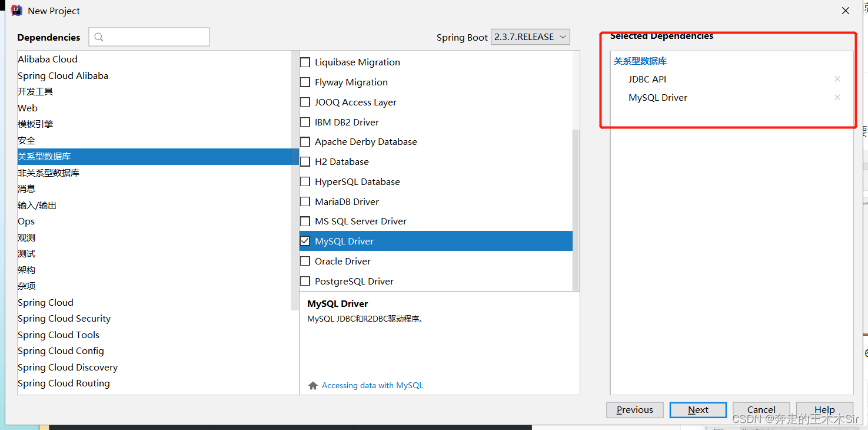
Task: Check the Flyway Migration option
Action: tap(305, 82)
